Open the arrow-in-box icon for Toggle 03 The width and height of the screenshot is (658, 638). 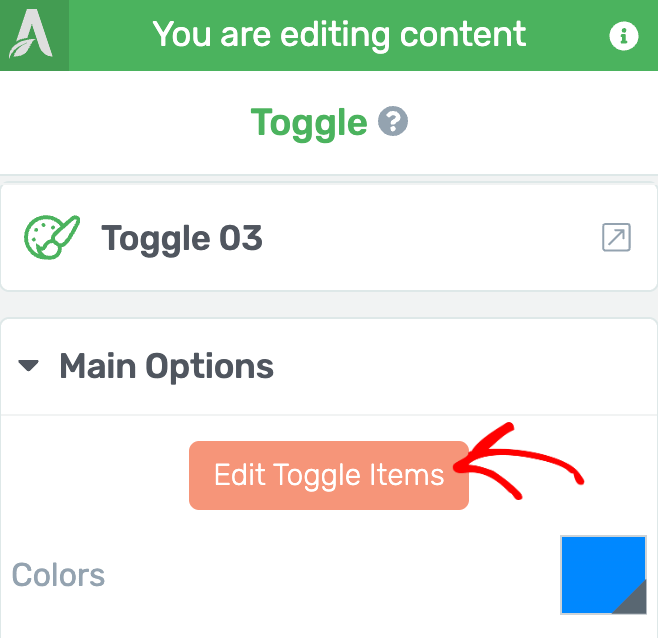616,237
